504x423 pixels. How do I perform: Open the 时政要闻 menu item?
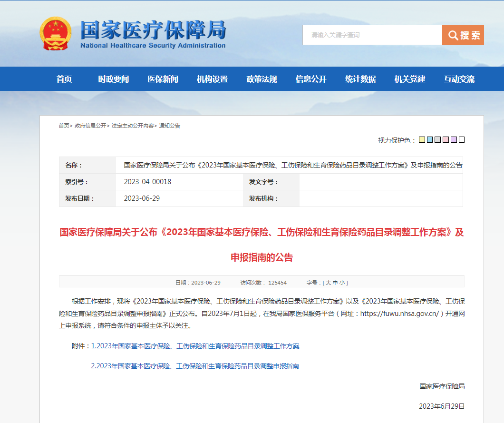(114, 79)
